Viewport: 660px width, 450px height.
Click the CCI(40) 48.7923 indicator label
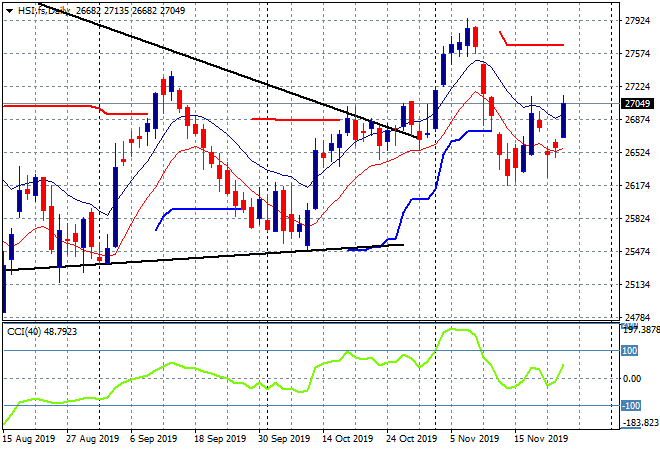tap(42, 332)
